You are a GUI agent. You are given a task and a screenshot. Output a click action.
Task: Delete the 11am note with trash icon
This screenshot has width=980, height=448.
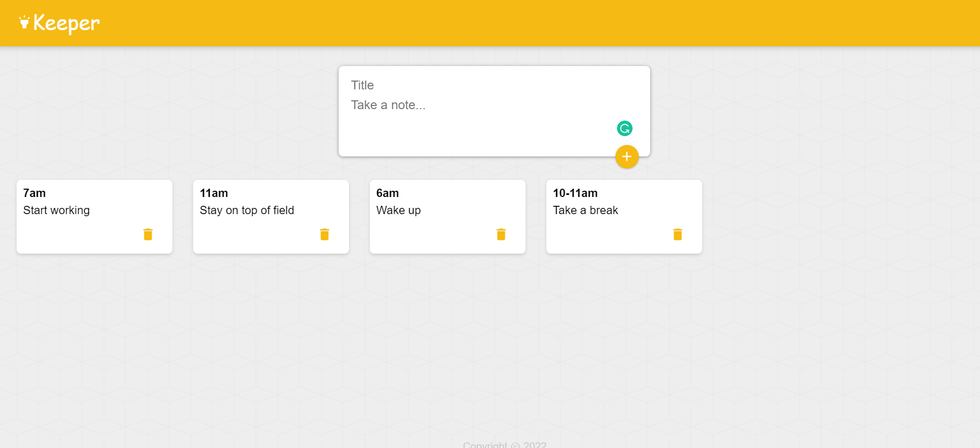point(325,234)
